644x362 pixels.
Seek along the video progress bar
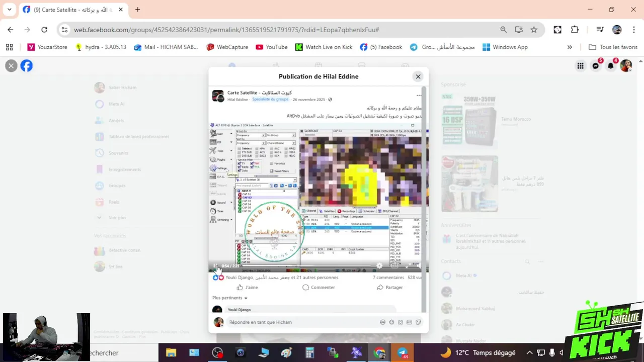pyautogui.click(x=307, y=266)
